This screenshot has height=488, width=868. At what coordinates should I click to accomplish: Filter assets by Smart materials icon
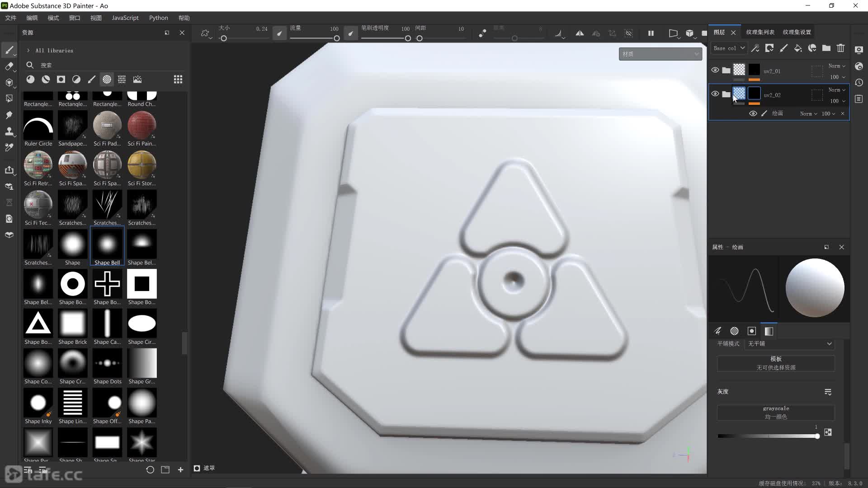tap(46, 80)
